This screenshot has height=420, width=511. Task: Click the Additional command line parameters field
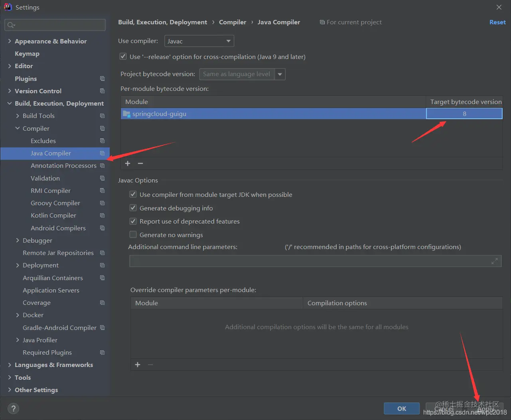coord(315,261)
